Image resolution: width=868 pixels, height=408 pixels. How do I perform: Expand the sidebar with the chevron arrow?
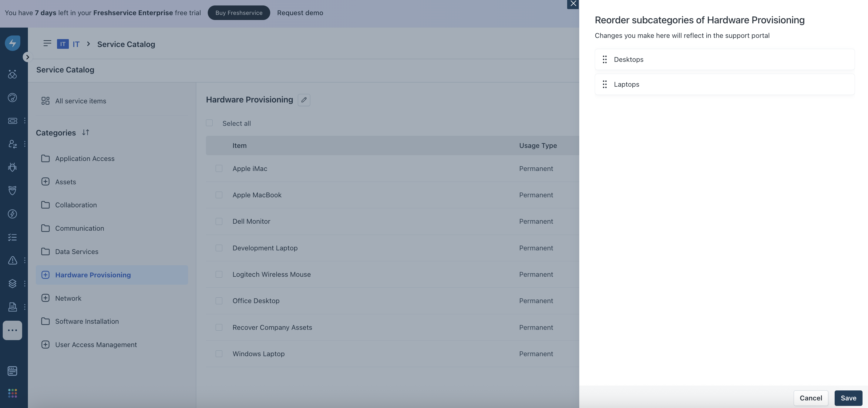pos(27,57)
